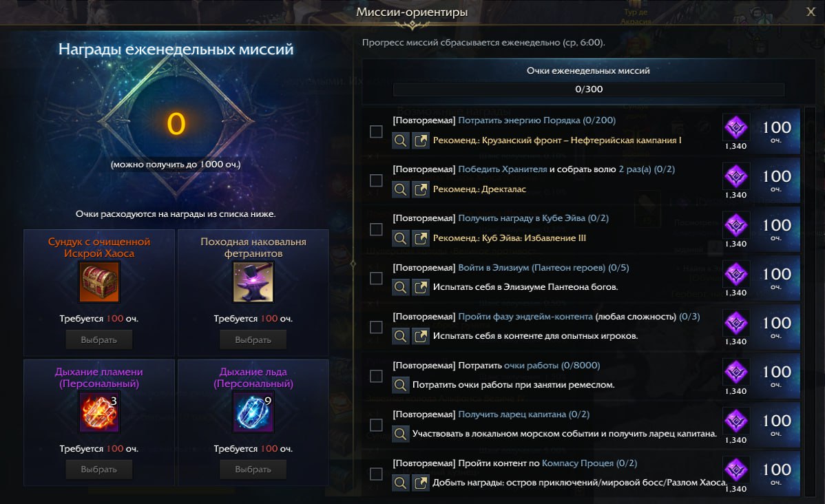Close the Миссии-ориентиры window

pyautogui.click(x=811, y=12)
